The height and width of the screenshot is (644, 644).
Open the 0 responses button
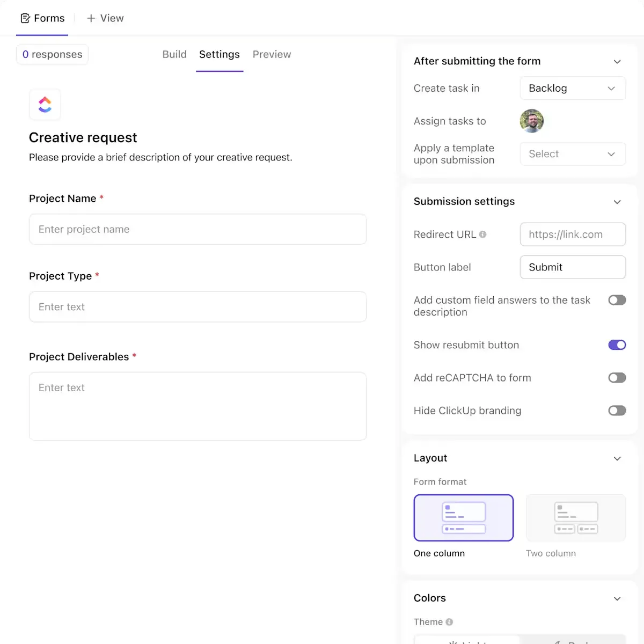53,54
